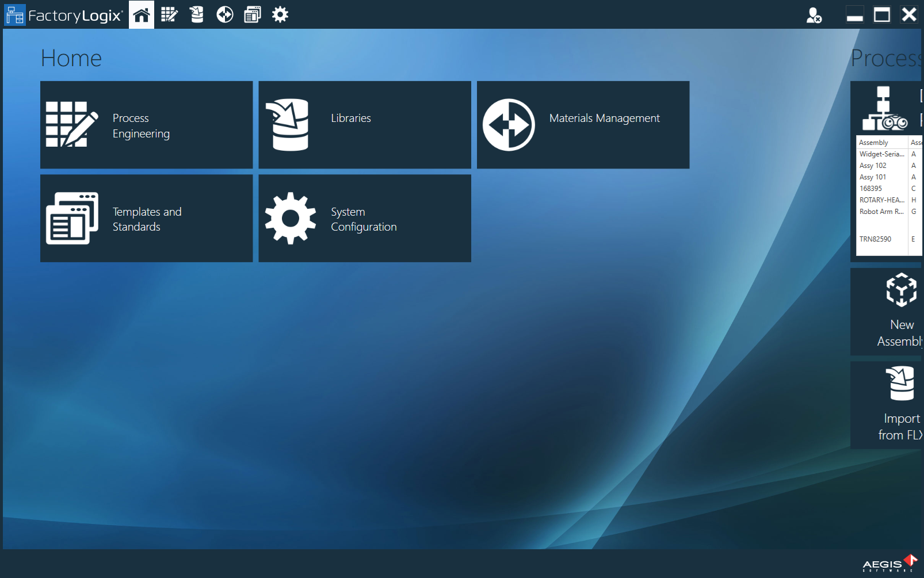
Task: Open System Configuration gear in top toolbar
Action: (x=280, y=14)
